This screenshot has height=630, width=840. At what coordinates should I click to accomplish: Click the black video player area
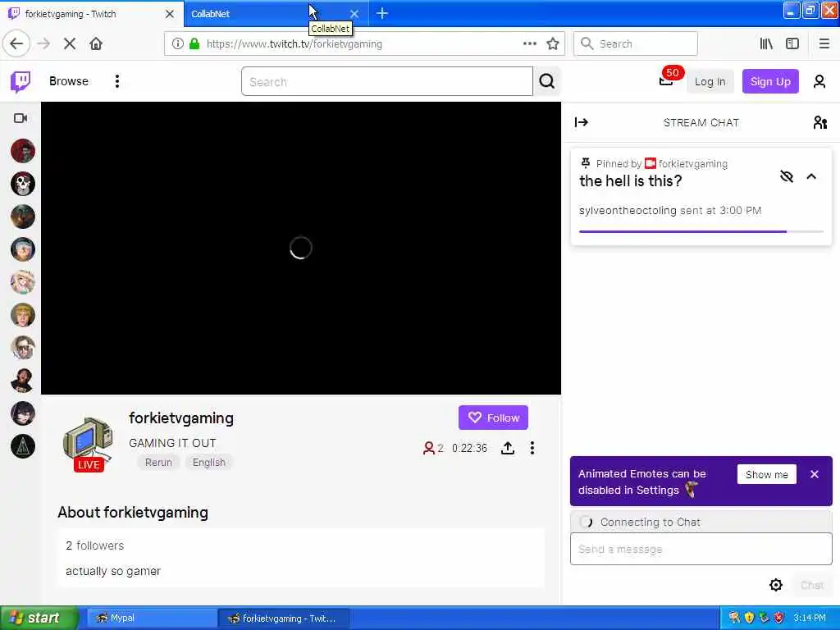coord(301,248)
